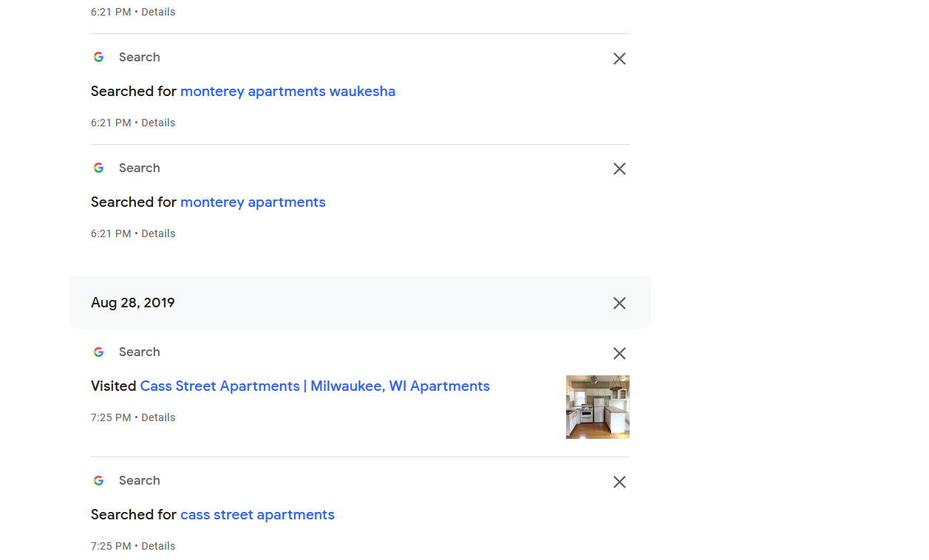Remove the 'cass street apartments' search entry
Screen dimensions: 929x560
[x=619, y=482]
